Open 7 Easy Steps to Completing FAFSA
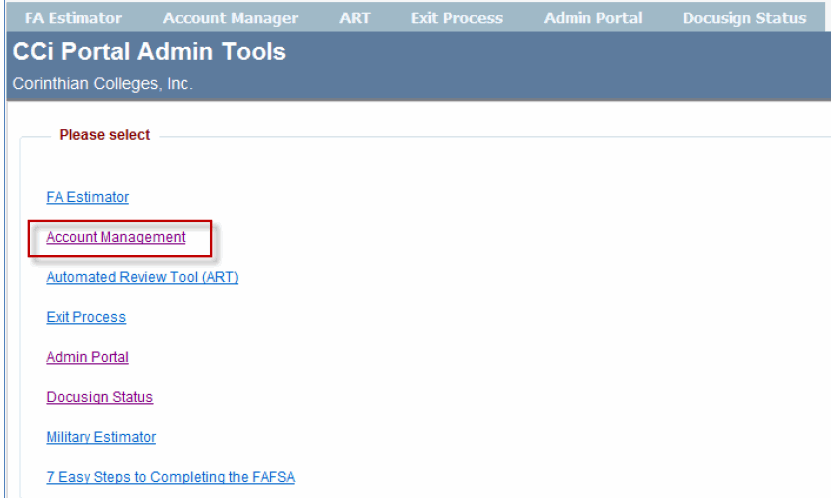This screenshot has width=831, height=498. click(170, 477)
